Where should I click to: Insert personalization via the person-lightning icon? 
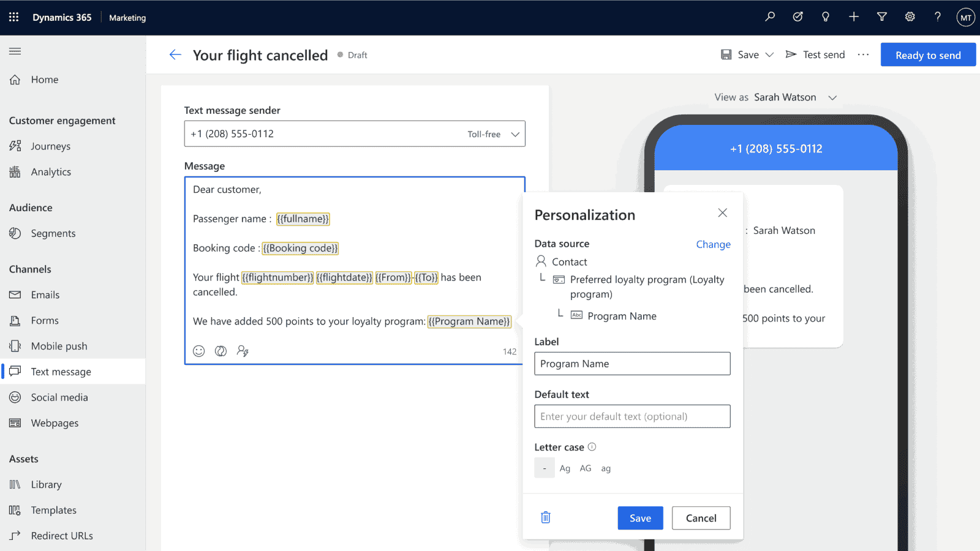(243, 351)
